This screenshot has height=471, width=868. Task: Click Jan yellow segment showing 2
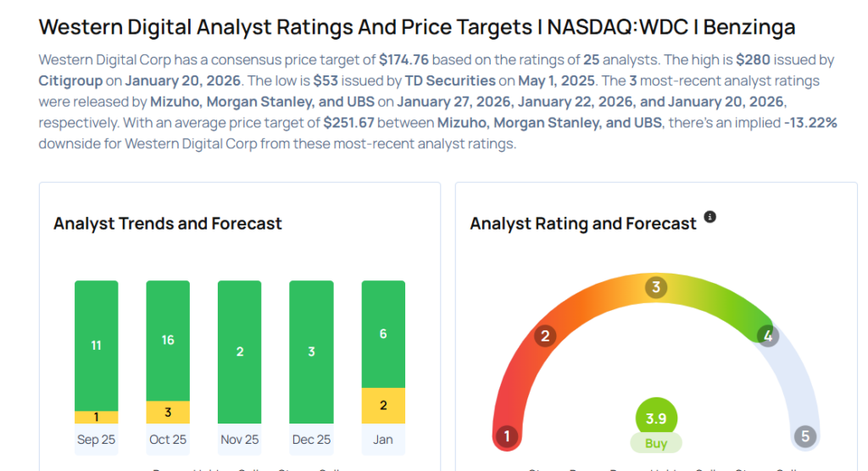tap(383, 406)
